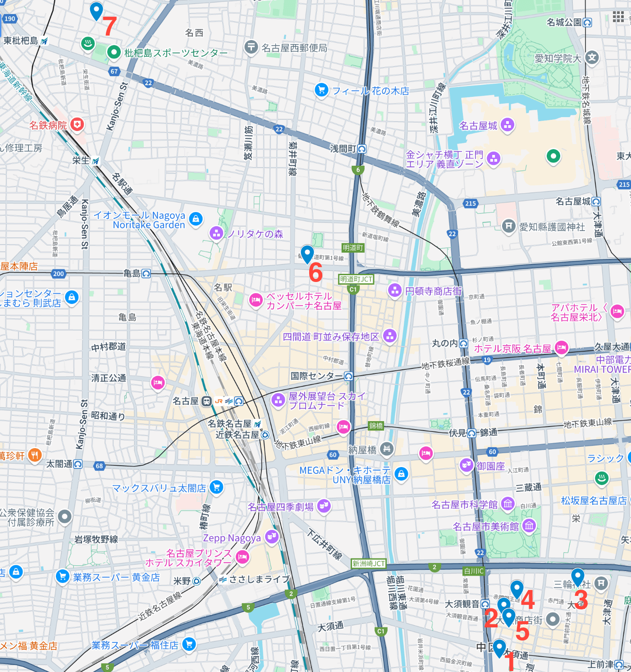Click the blue pin next to number 3
The height and width of the screenshot is (672, 631).
tap(577, 577)
